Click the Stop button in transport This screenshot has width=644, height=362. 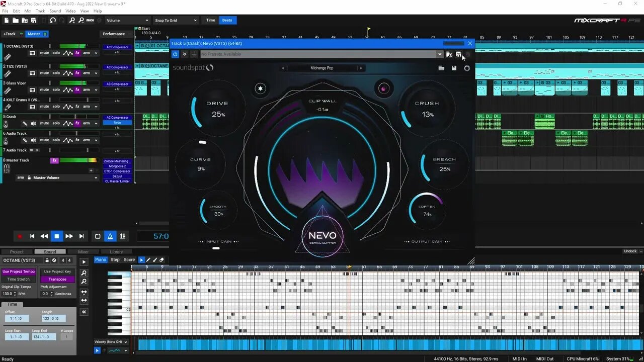[x=57, y=236]
